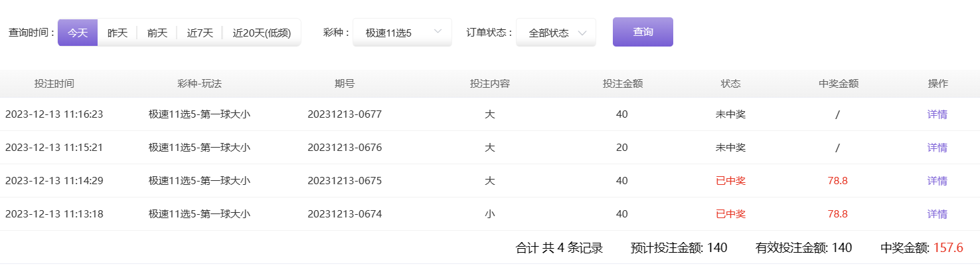Click the 投注金额 column header
Screen dimensions: 980x266
tap(622, 84)
